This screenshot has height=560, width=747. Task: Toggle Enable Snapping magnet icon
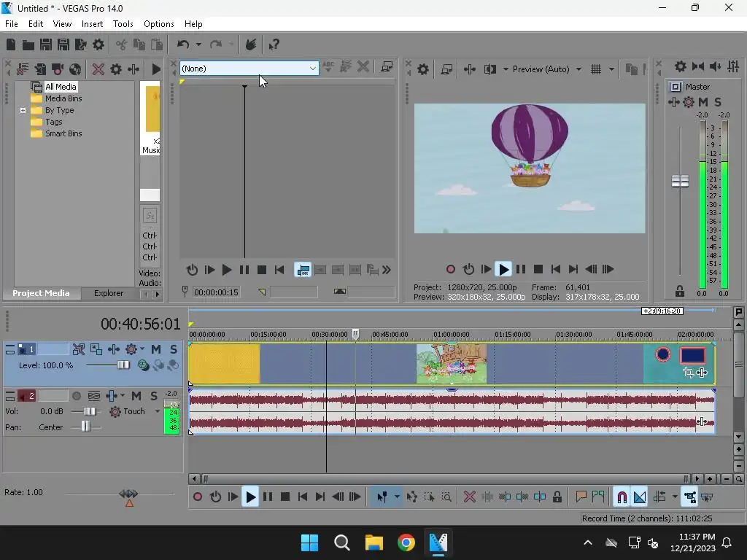pyautogui.click(x=622, y=497)
